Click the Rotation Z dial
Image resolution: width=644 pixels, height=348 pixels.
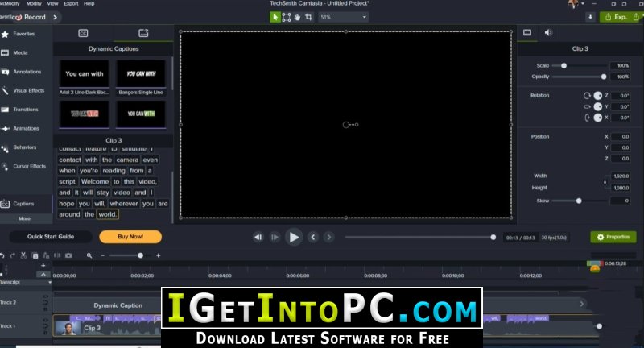pyautogui.click(x=597, y=95)
